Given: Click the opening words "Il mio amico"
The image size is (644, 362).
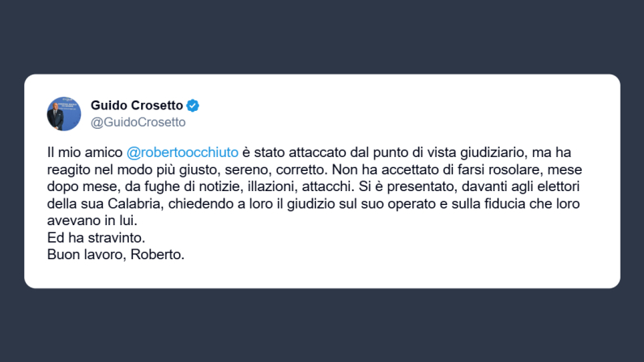Looking at the screenshot, I should (84, 152).
